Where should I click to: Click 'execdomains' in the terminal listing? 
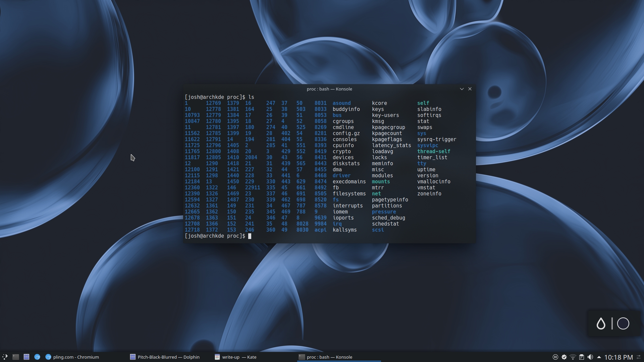pyautogui.click(x=349, y=182)
